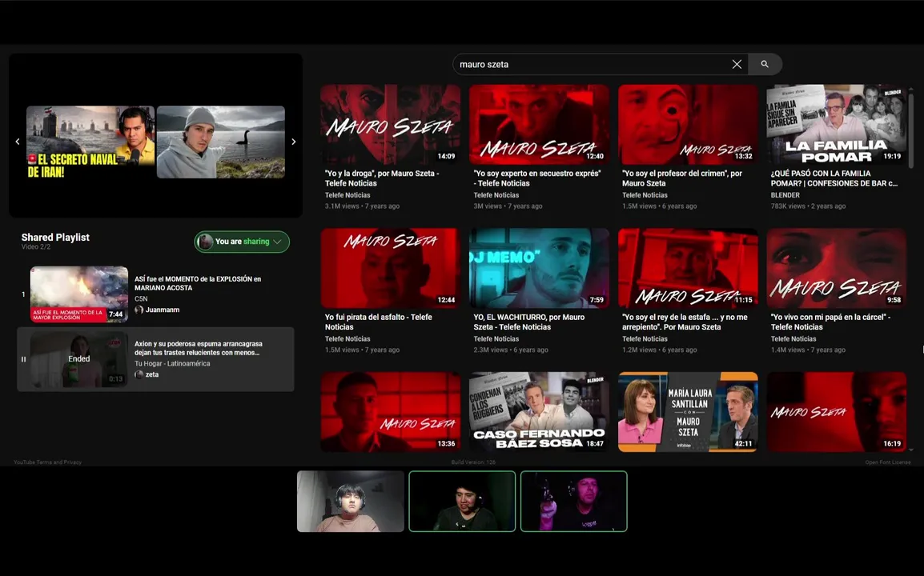Click the title "Yo vivo con mi papá en la cárcel"
Viewport: 924px width, 576px height.
830,322
